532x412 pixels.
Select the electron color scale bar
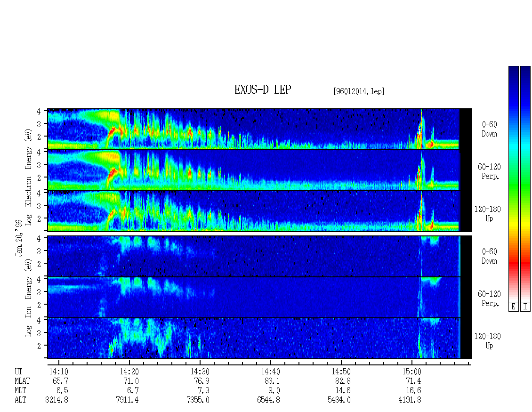pos(513,184)
